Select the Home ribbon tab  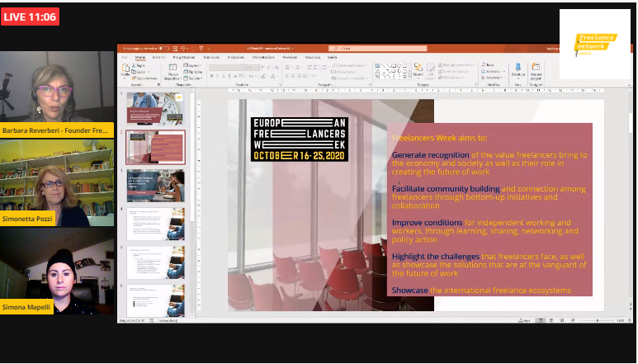(140, 57)
